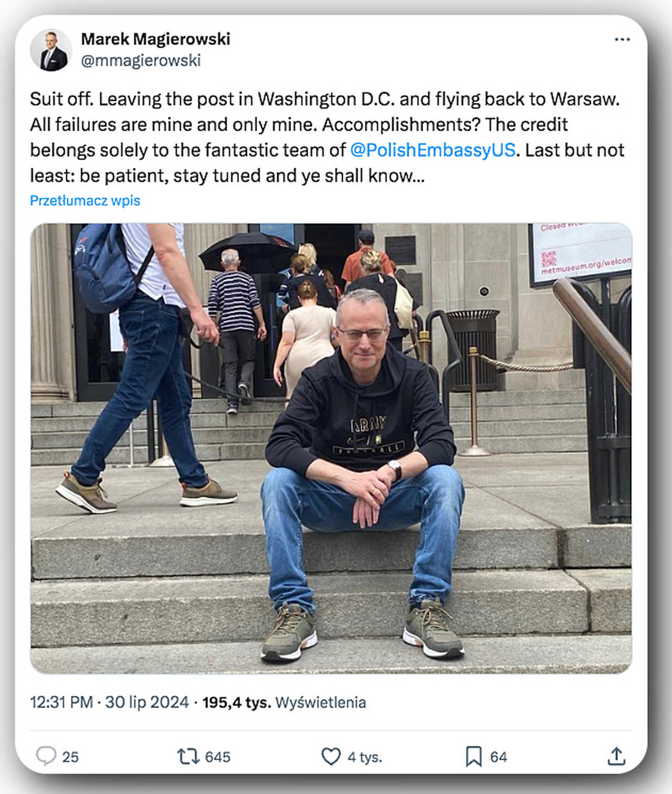Image resolution: width=672 pixels, height=794 pixels.
Task: Bookmark the post with the bookmark icon
Action: [474, 756]
